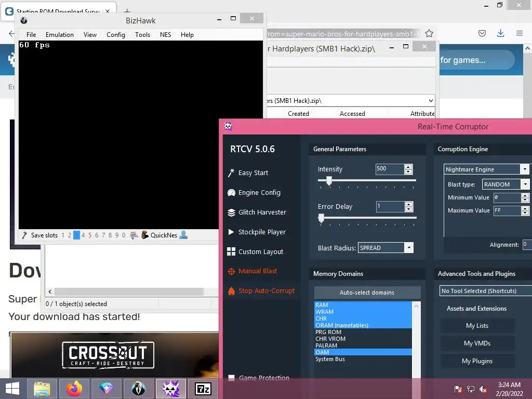The height and width of the screenshot is (399, 532).
Task: Click the Intensity slider handle
Action: 329,181
